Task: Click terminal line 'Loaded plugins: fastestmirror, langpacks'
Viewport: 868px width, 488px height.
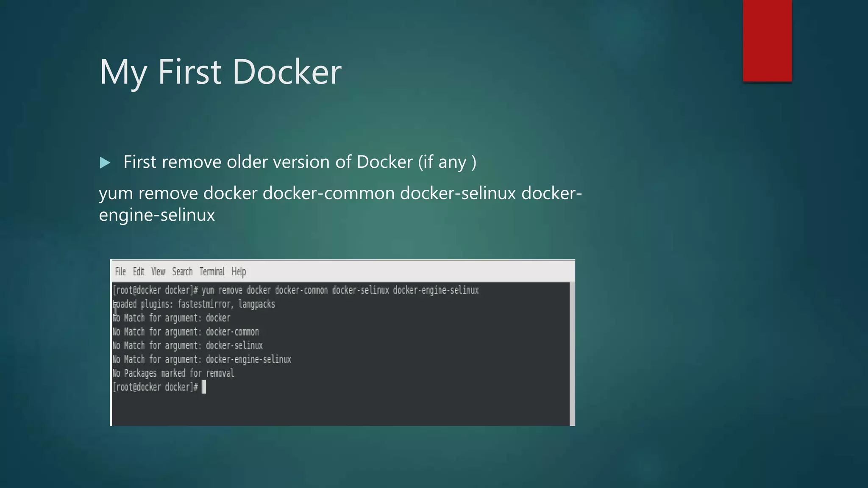Action: pos(194,304)
